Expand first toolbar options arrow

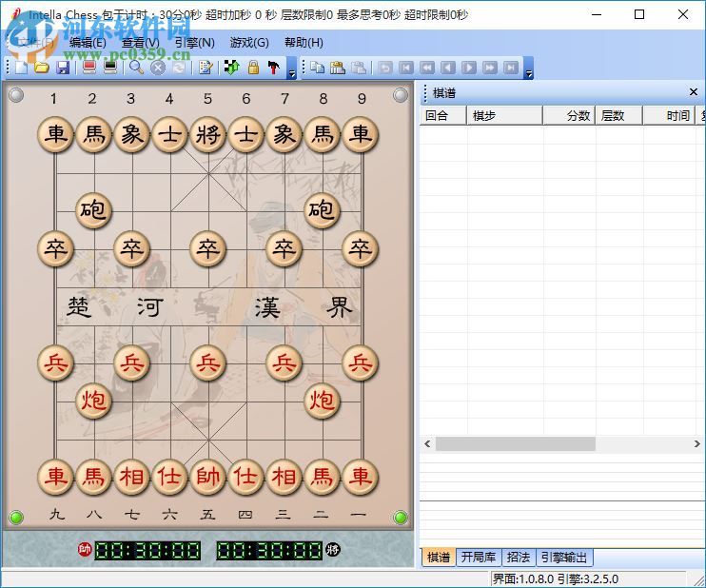pyautogui.click(x=292, y=69)
